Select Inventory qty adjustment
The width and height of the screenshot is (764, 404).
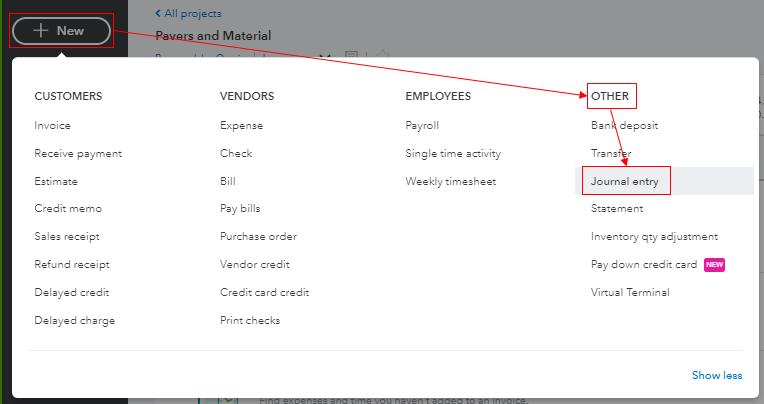tap(654, 236)
